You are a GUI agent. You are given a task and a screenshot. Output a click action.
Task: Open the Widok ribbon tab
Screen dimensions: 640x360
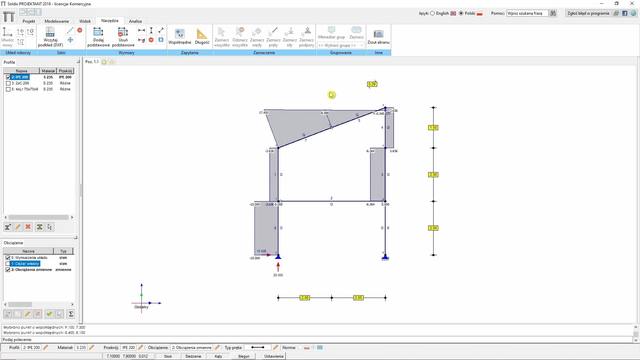[85, 21]
